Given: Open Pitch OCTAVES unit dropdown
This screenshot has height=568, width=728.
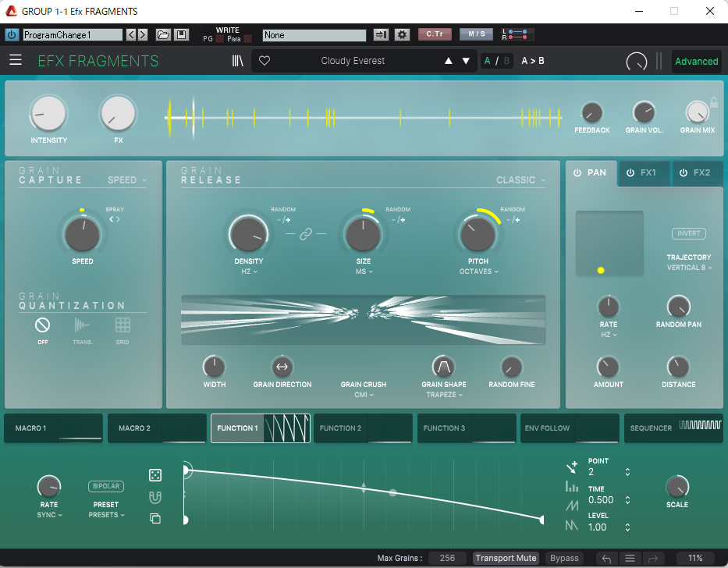Looking at the screenshot, I should [x=478, y=272].
